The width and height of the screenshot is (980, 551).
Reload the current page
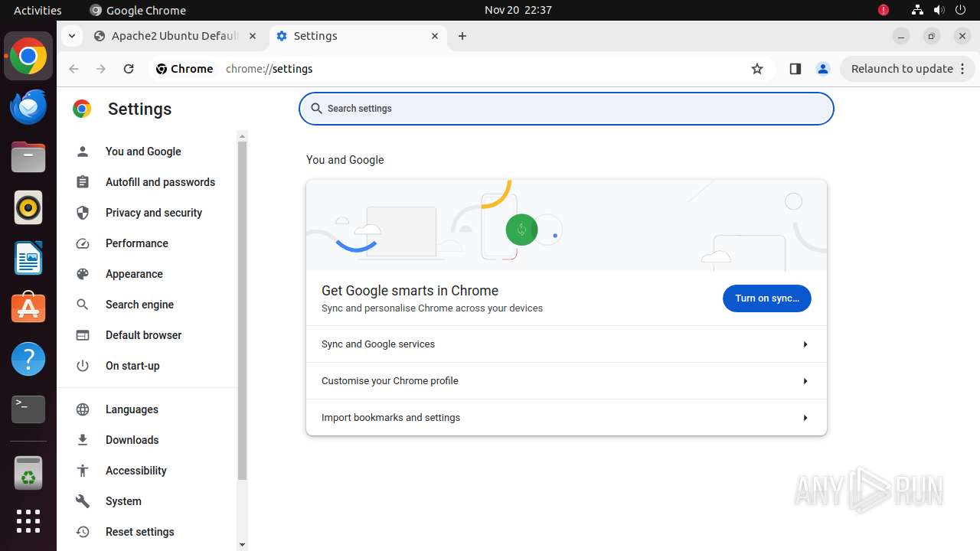(x=129, y=69)
